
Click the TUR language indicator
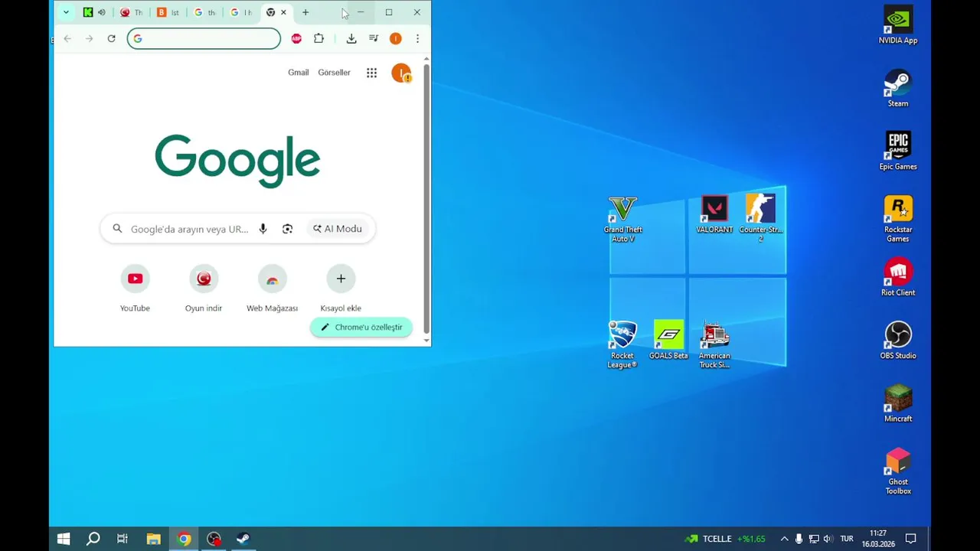tap(847, 539)
